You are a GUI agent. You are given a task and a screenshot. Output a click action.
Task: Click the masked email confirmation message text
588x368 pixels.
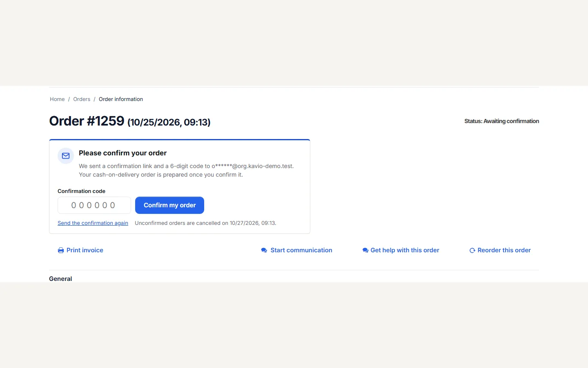(x=186, y=166)
